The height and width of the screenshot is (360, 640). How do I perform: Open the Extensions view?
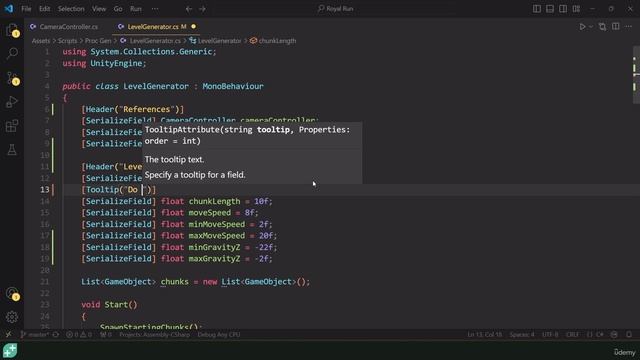tap(12, 126)
